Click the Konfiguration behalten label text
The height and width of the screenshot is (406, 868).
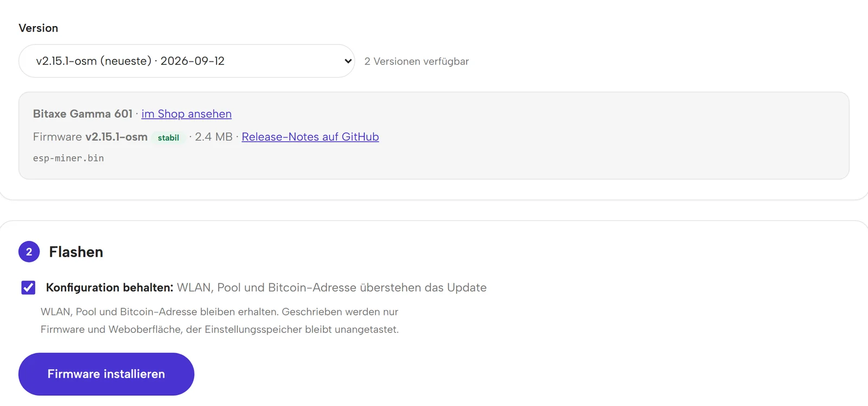click(x=110, y=288)
